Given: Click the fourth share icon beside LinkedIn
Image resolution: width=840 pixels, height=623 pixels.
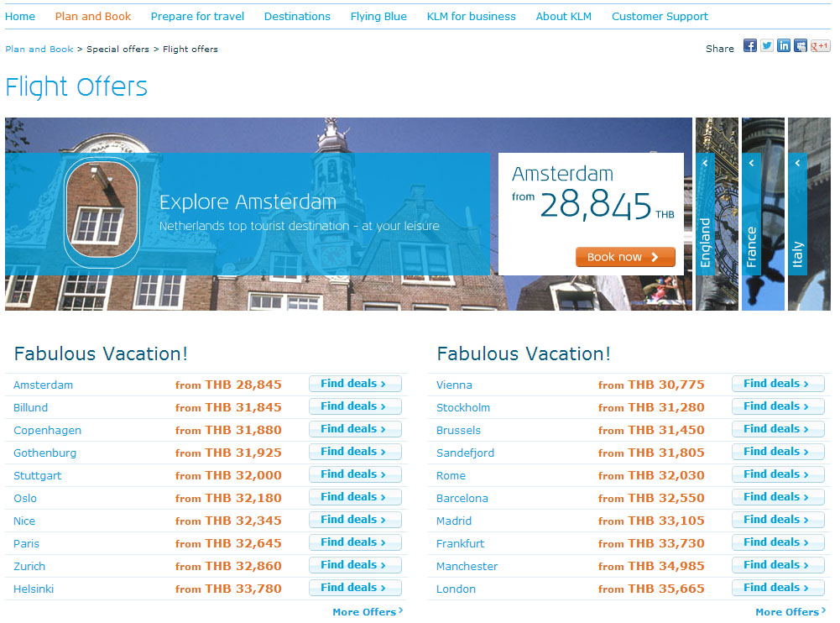Looking at the screenshot, I should (x=801, y=45).
